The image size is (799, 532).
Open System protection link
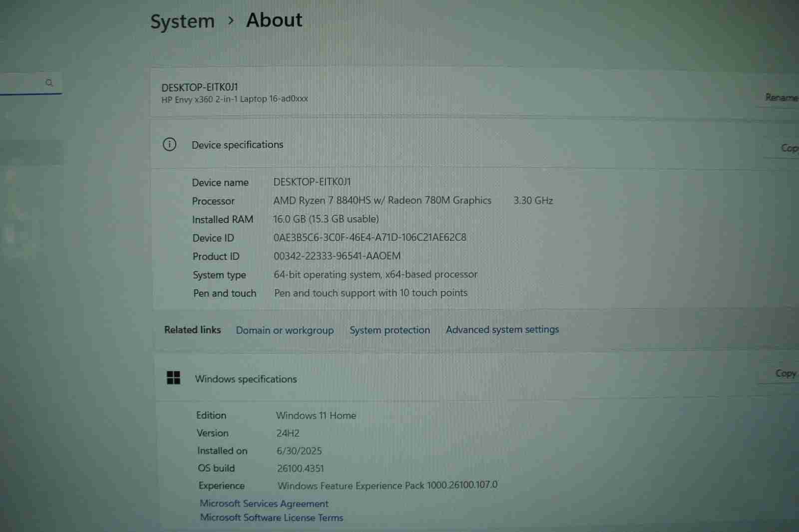click(x=390, y=330)
